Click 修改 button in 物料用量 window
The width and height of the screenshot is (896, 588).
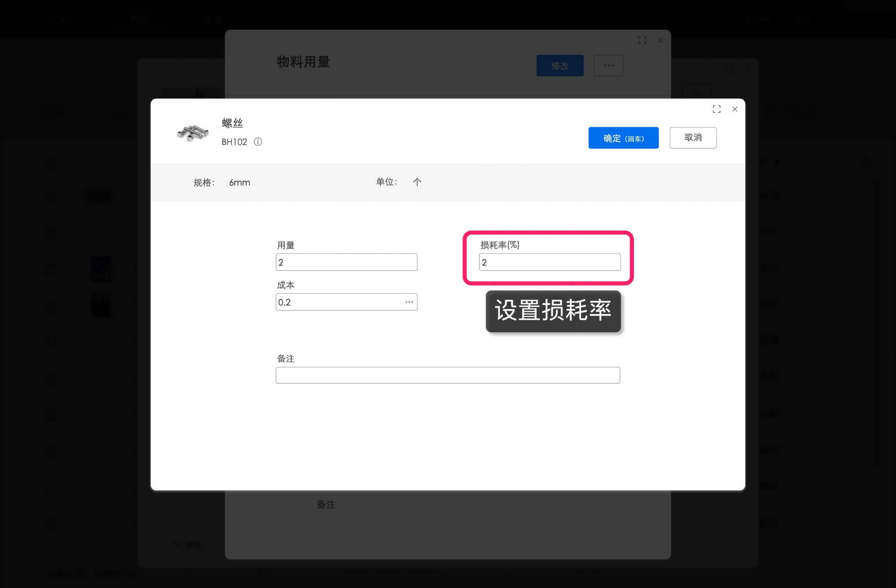[560, 66]
